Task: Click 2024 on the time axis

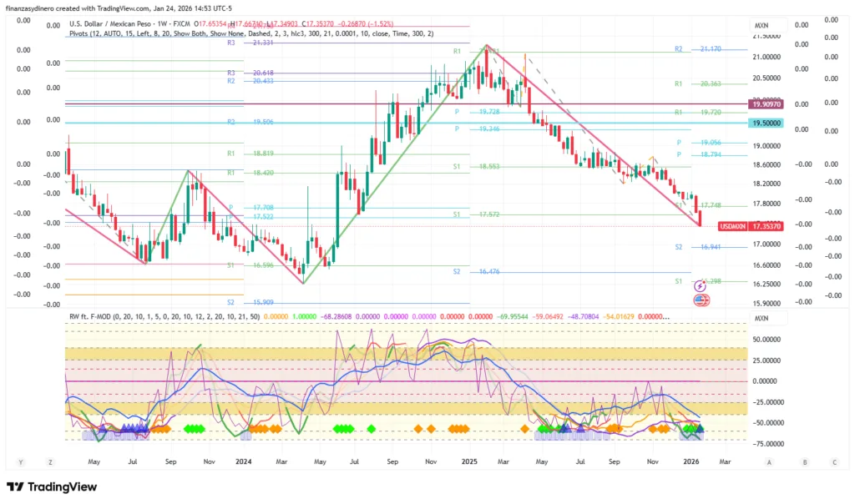Action: click(243, 461)
